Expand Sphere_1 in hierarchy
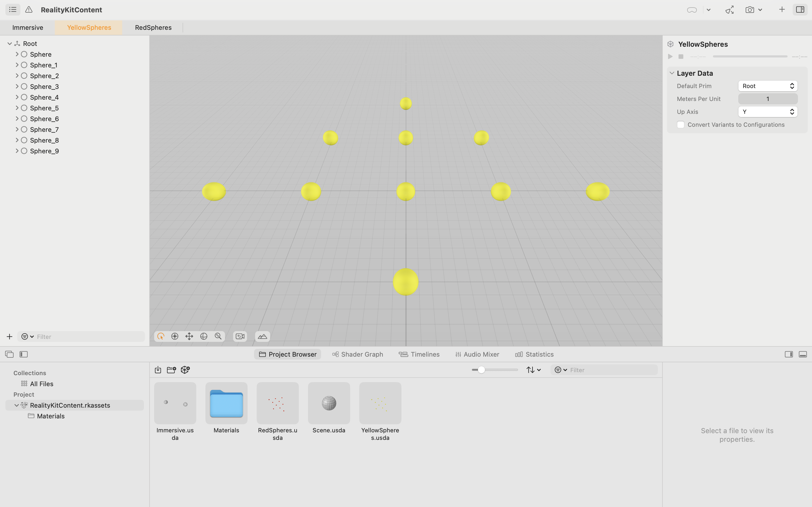Screen dimensions: 812x507 (17, 65)
